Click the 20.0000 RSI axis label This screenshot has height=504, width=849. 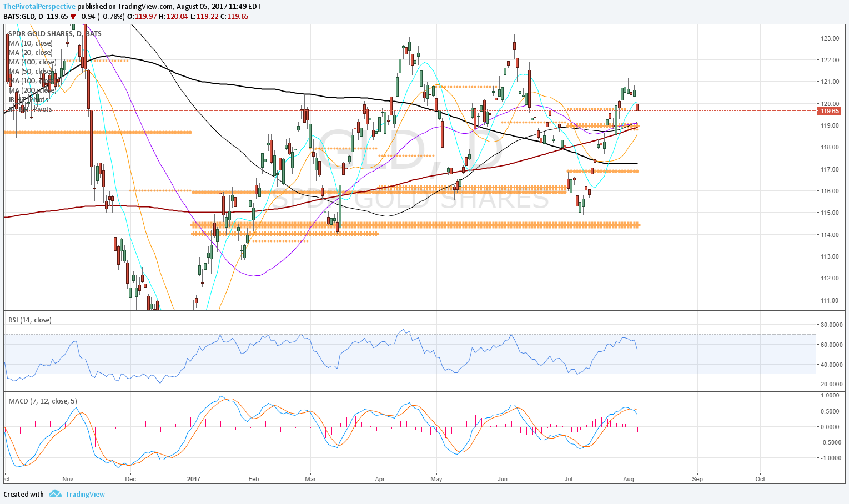(831, 384)
